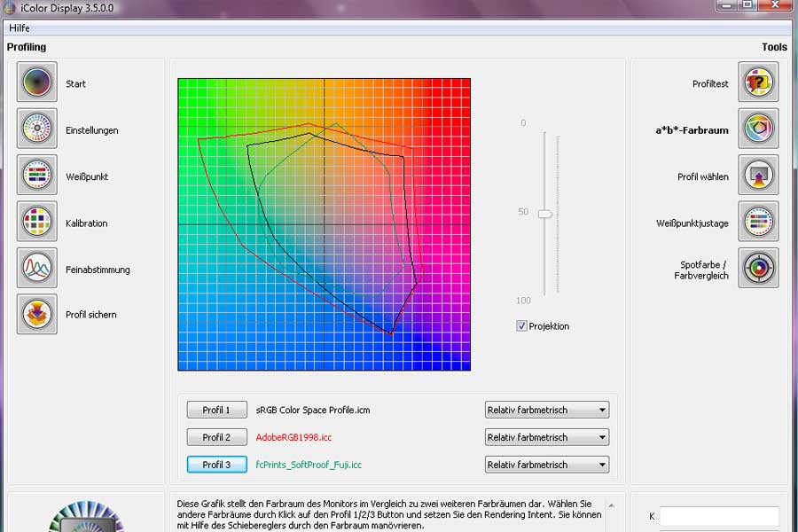Screen dimensions: 798x532
Task: Close the iColor Display window
Action: pos(775,5)
